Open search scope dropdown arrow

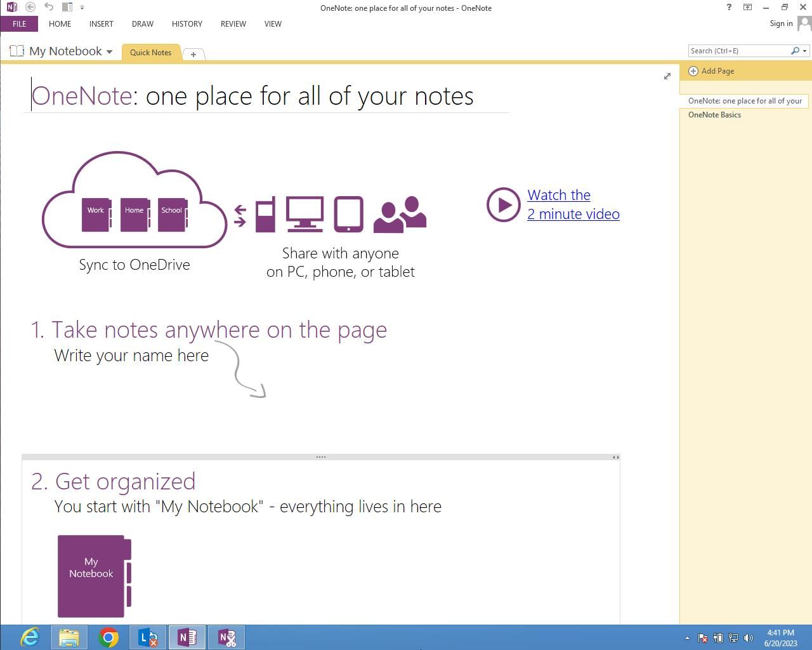click(x=805, y=51)
